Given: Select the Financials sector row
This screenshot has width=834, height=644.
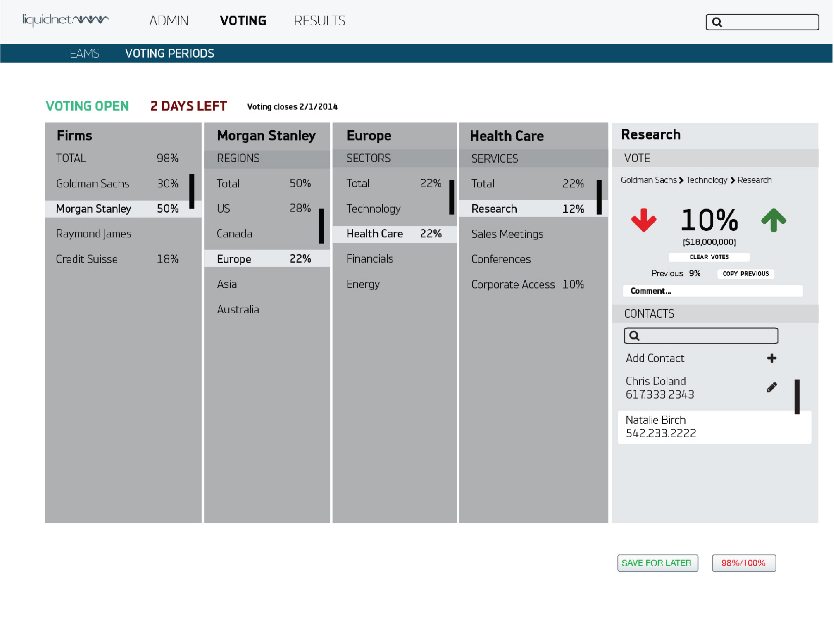Looking at the screenshot, I should 396,259.
